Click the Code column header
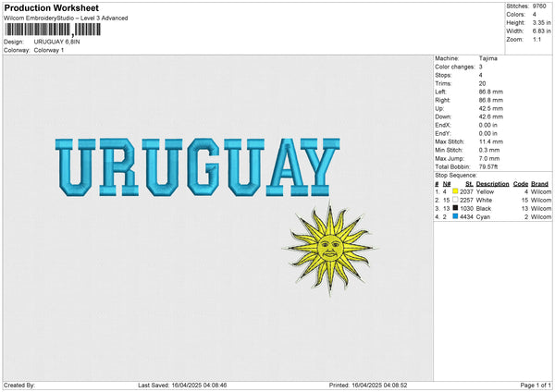Screen dimensions: 555x392 point(521,184)
